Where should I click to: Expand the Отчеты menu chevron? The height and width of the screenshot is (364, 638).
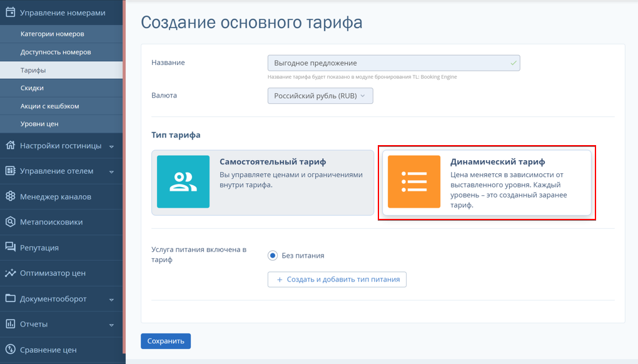click(x=111, y=325)
